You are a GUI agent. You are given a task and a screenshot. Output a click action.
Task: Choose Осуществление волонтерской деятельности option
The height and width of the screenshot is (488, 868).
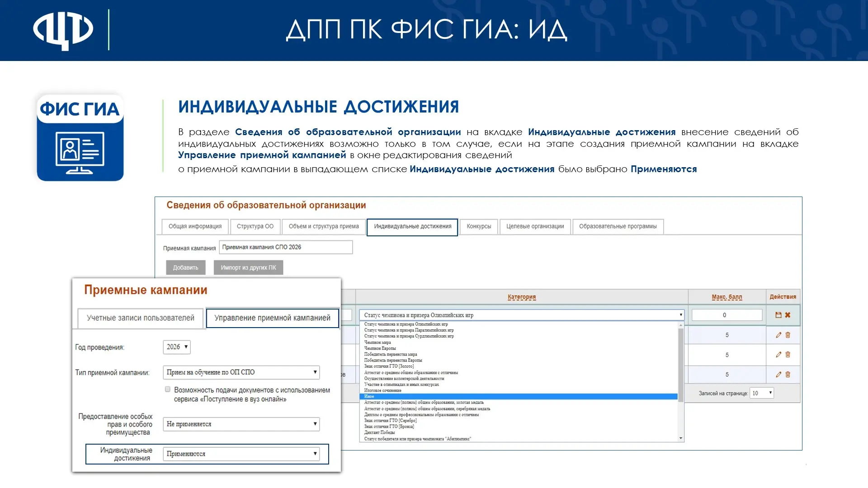(404, 379)
